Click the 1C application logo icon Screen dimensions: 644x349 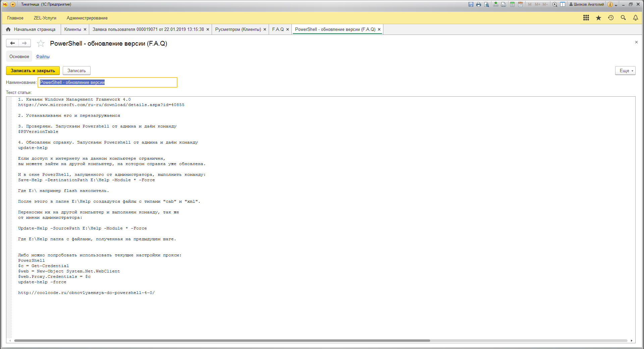(5, 4)
